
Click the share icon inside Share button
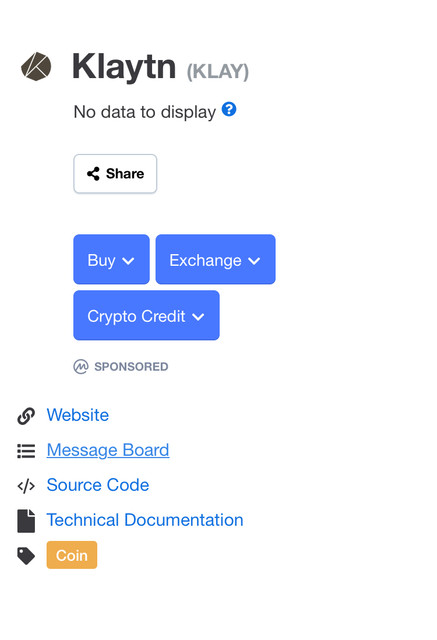pyautogui.click(x=93, y=174)
